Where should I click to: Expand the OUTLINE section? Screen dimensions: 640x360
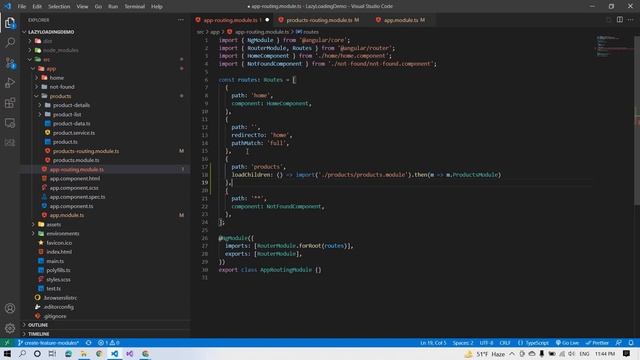click(38, 325)
